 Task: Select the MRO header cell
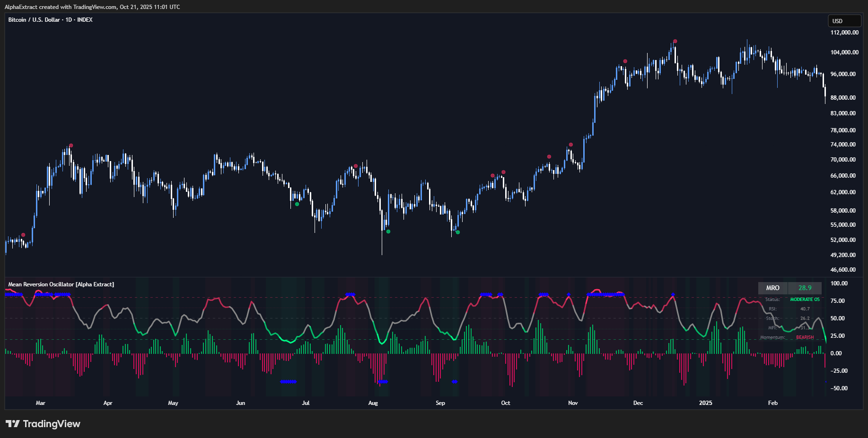click(773, 288)
